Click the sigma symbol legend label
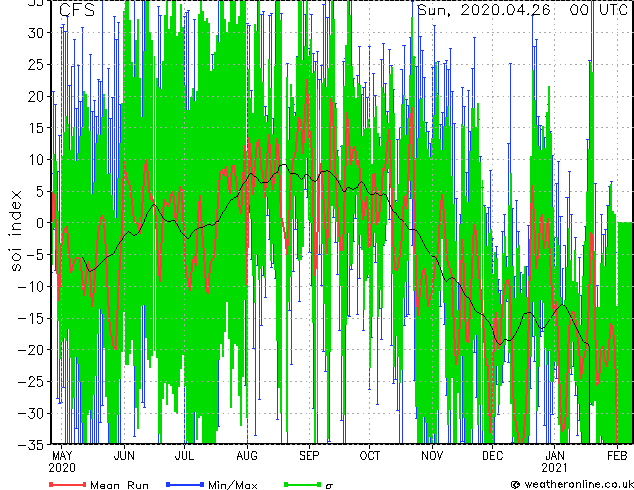 click(x=329, y=486)
